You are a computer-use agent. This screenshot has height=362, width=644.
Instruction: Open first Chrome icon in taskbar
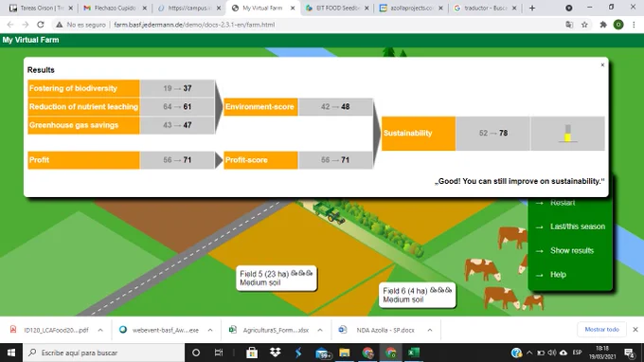tap(367, 353)
